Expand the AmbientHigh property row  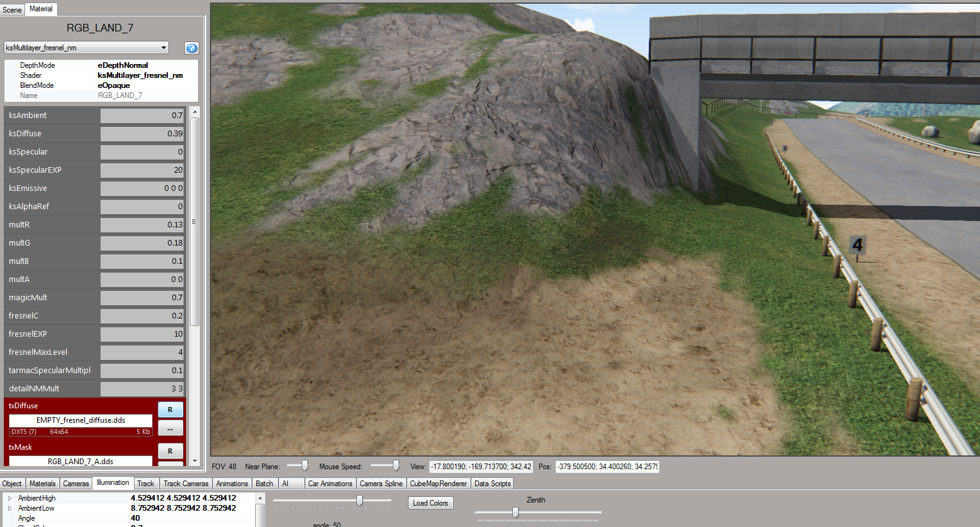pyautogui.click(x=9, y=498)
